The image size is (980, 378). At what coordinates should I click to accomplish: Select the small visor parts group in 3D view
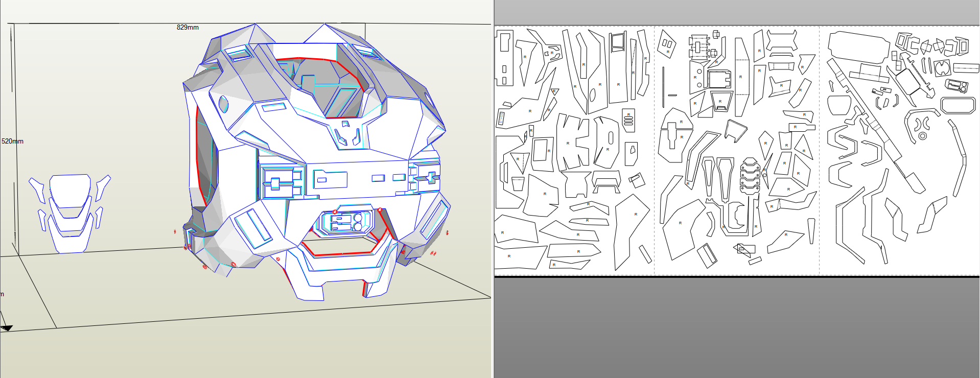[69, 214]
